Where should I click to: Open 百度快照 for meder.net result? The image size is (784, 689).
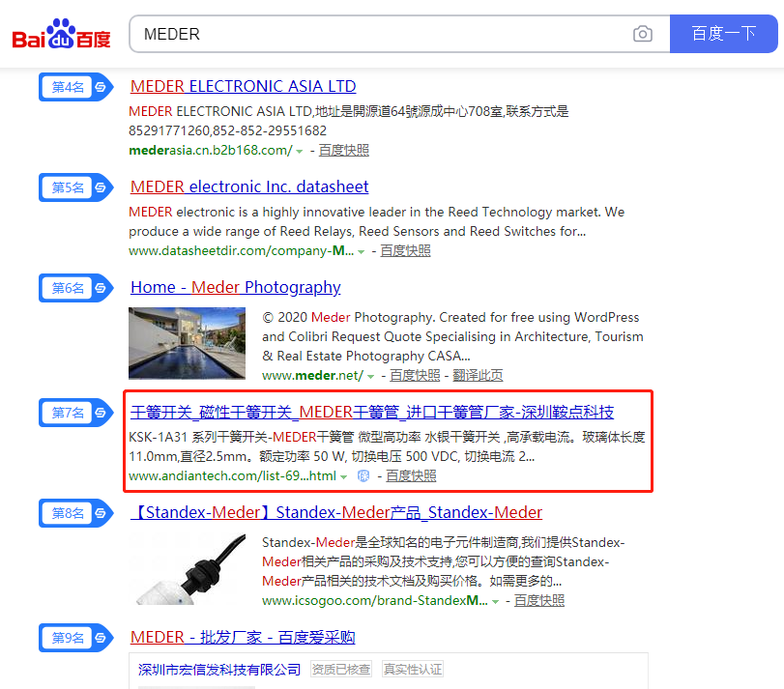point(415,375)
